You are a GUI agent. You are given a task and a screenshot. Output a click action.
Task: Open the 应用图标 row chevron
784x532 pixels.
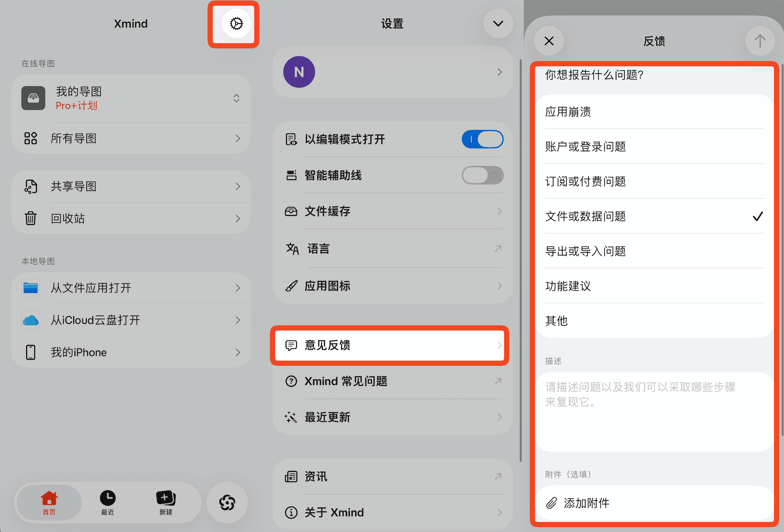[x=500, y=286]
